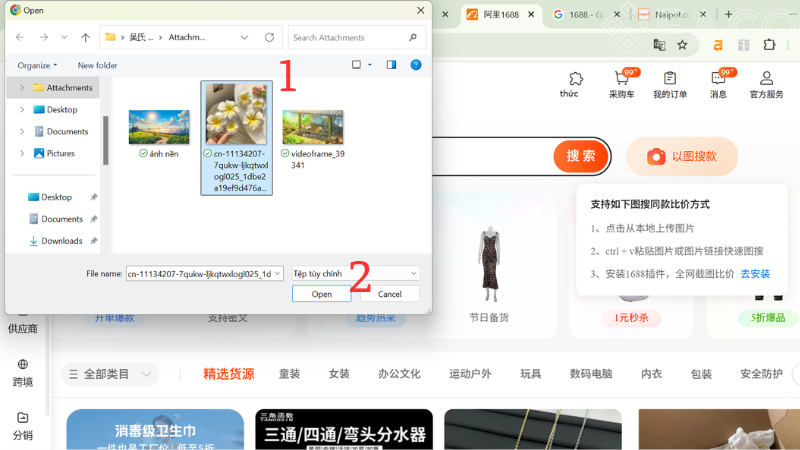Change the view layout icon
Screen dimensions: 800x450
pos(356,65)
